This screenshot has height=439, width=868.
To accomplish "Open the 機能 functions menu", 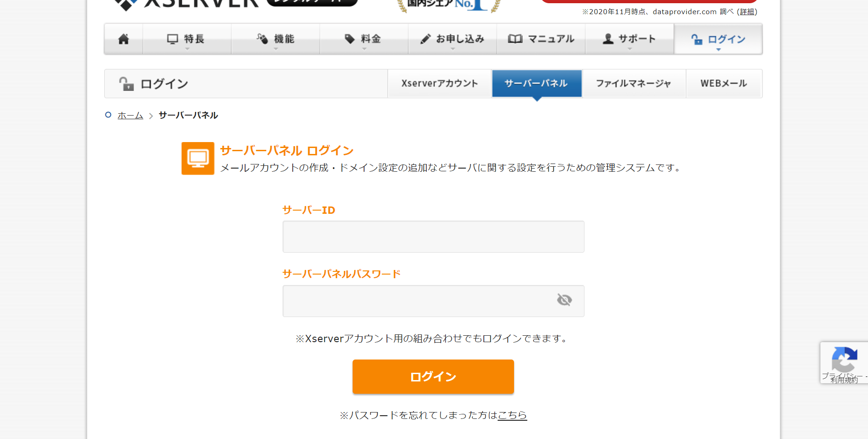I will pos(275,39).
